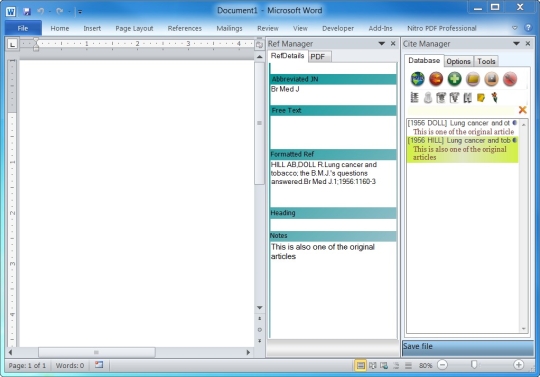Select the Database tab in Cite Manager
Viewport: 540px width, 377px height.
424,61
